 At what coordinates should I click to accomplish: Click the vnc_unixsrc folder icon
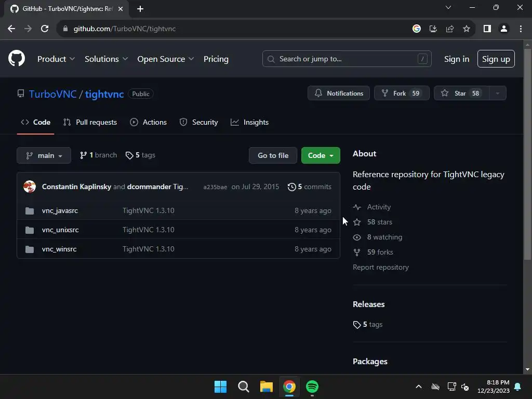click(x=30, y=230)
